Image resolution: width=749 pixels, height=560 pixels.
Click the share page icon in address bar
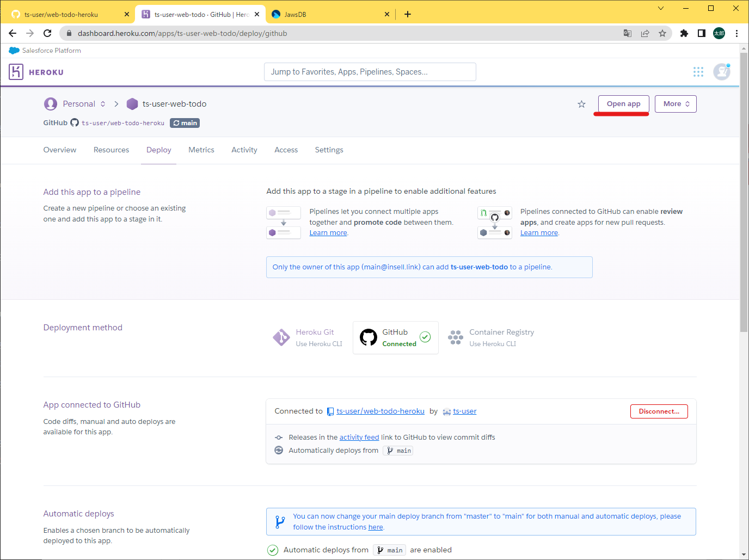pos(645,33)
